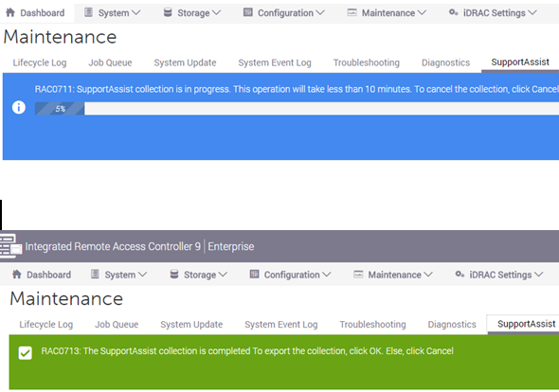Open the lower Configuration dropdown chevron
This screenshot has height=392, width=559.
326,275
